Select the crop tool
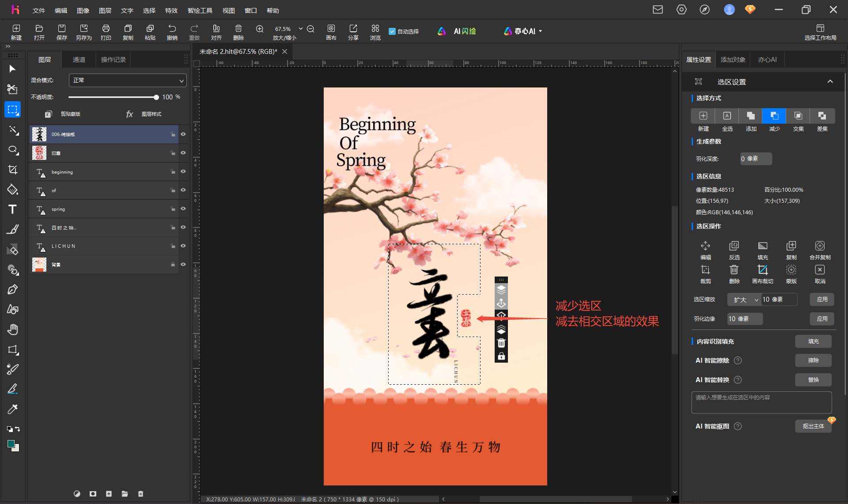The width and height of the screenshot is (848, 504). coord(12,170)
